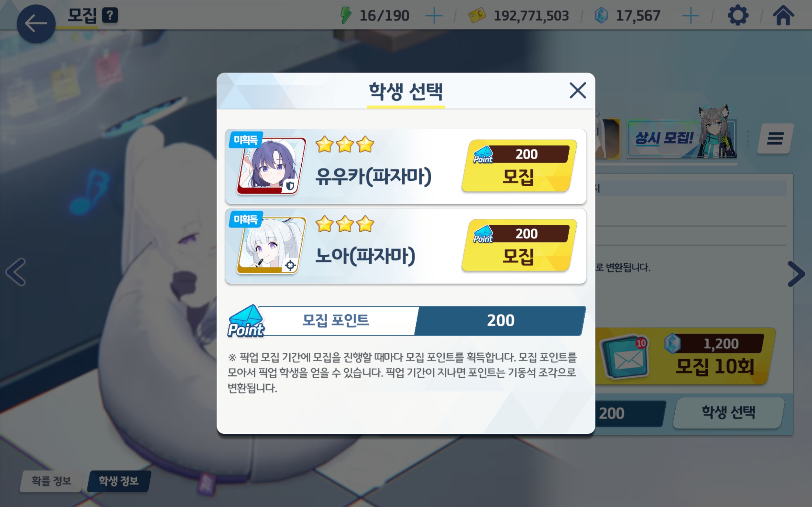Image resolution: width=812 pixels, height=507 pixels.
Task: Go back with the round arrow button
Action: [x=36, y=24]
